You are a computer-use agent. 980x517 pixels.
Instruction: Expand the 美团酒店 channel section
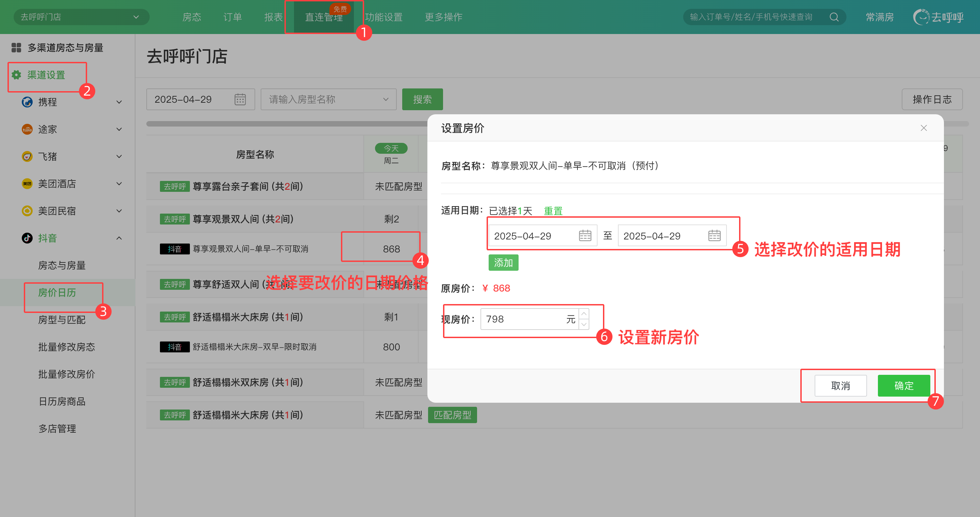[119, 184]
